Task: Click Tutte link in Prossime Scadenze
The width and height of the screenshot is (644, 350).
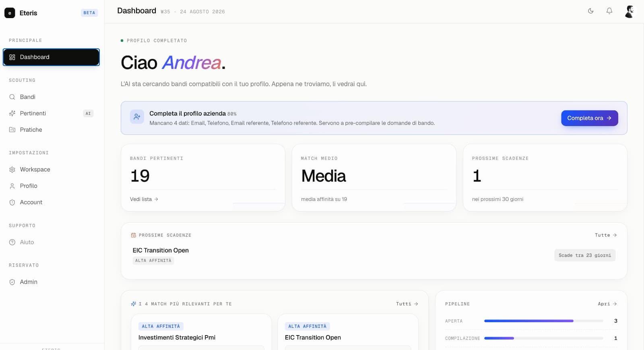Action: [606, 235]
